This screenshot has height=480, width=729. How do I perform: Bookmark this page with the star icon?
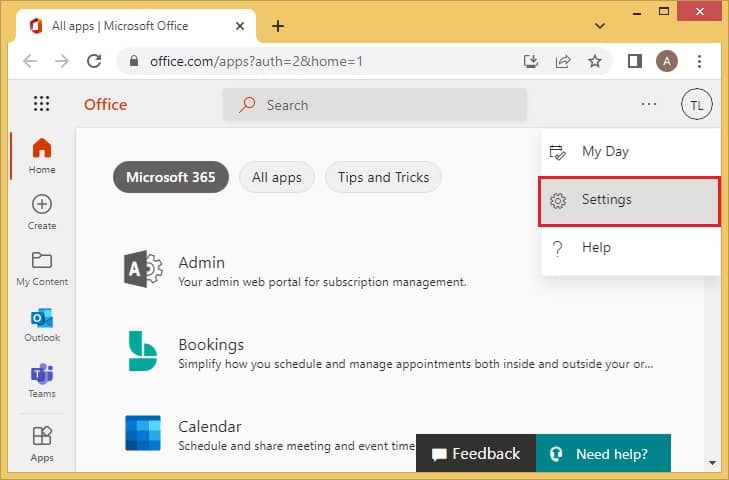click(595, 61)
